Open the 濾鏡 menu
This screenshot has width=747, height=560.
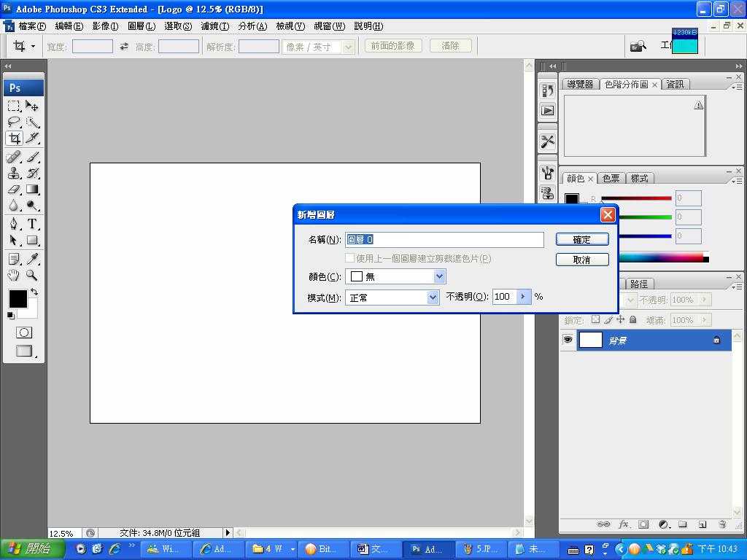[215, 26]
